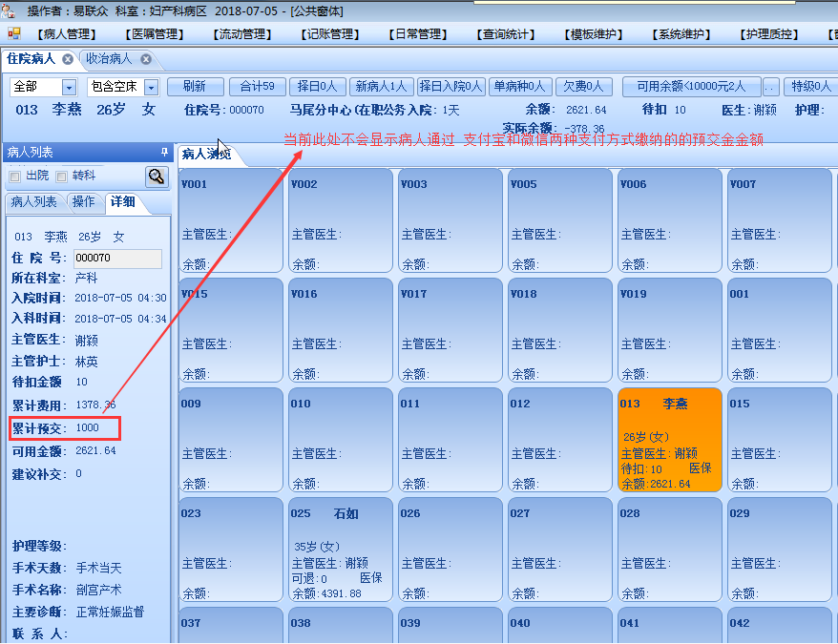Select bed card V005
838x644 pixels.
(x=559, y=220)
